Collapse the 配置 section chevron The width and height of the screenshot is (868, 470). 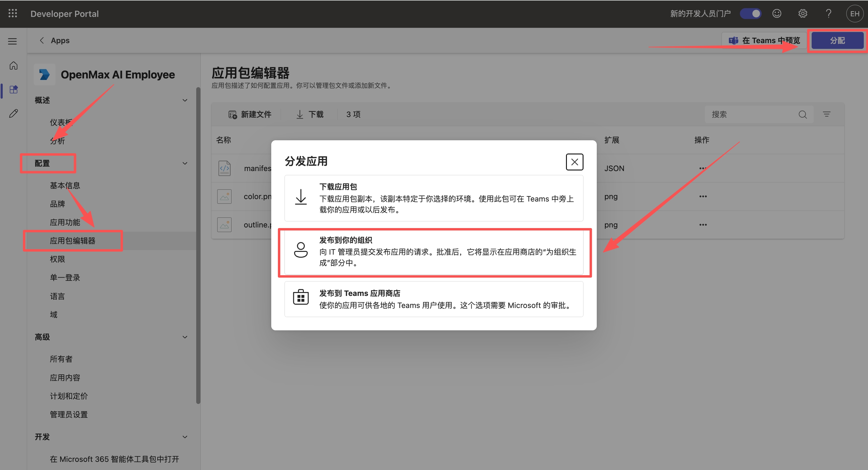pyautogui.click(x=185, y=163)
